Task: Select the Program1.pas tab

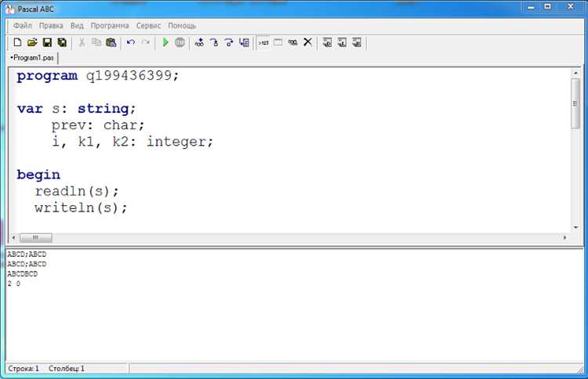Action: tap(32, 58)
